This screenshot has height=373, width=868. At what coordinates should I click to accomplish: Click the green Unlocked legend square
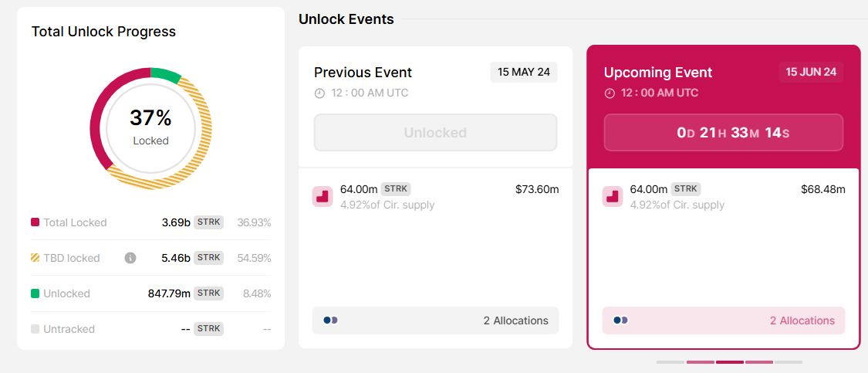[x=35, y=293]
